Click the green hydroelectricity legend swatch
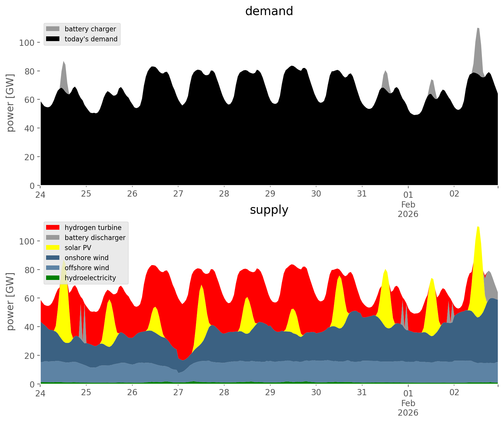 53,278
